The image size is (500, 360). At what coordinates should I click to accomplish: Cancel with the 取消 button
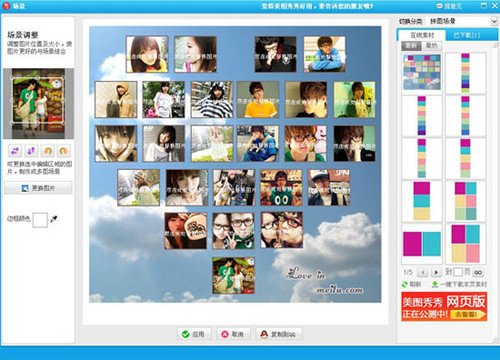[x=233, y=334]
